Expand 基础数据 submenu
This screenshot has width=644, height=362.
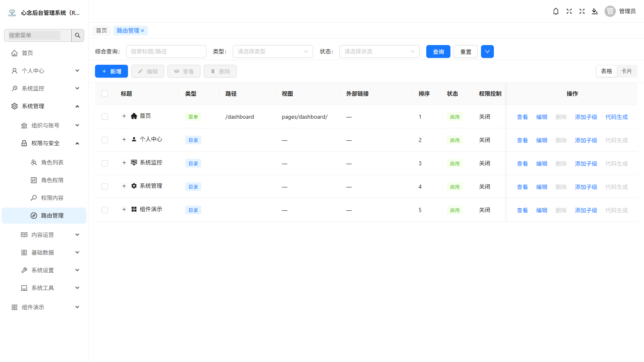click(44, 253)
